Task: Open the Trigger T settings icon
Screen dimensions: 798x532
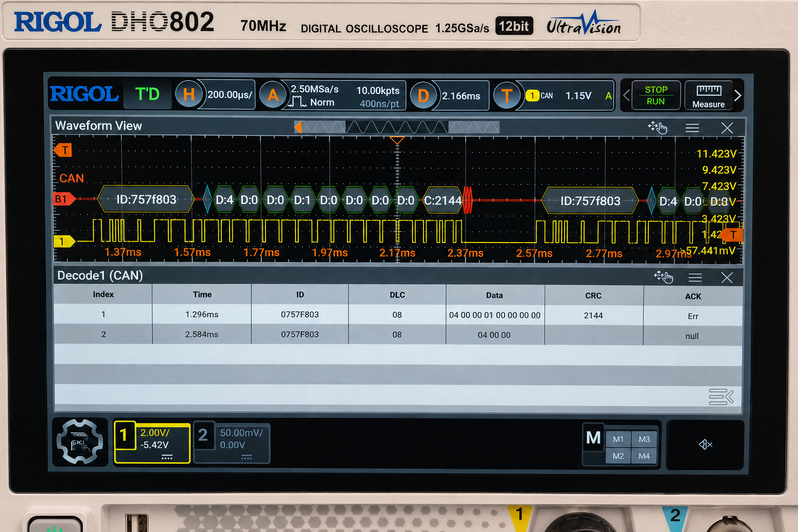Action: (x=507, y=96)
